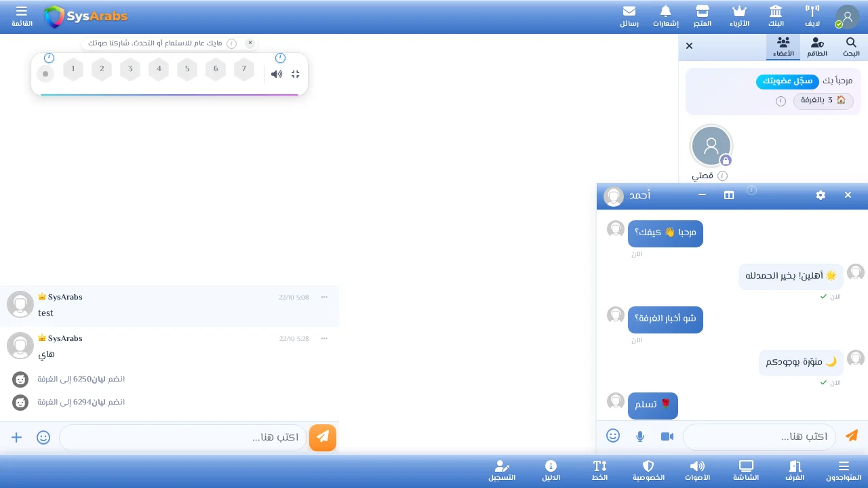868x488 pixels.
Task: Open options for the هاي message
Action: [324, 338]
